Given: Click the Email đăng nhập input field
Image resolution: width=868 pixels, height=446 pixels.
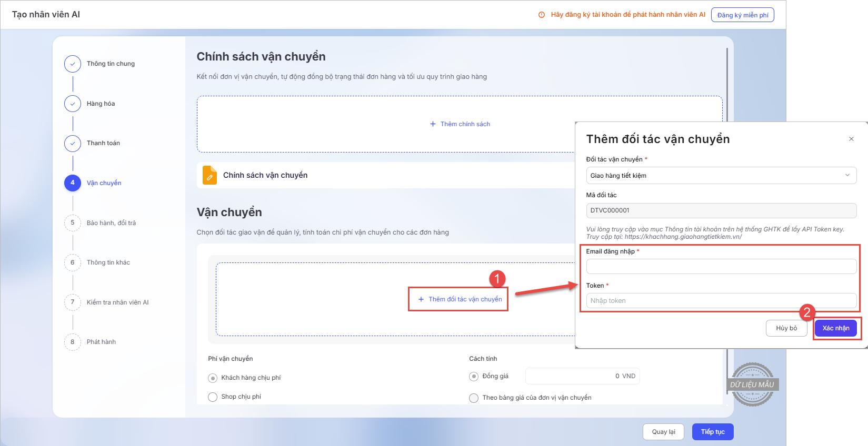Looking at the screenshot, I should [x=721, y=267].
